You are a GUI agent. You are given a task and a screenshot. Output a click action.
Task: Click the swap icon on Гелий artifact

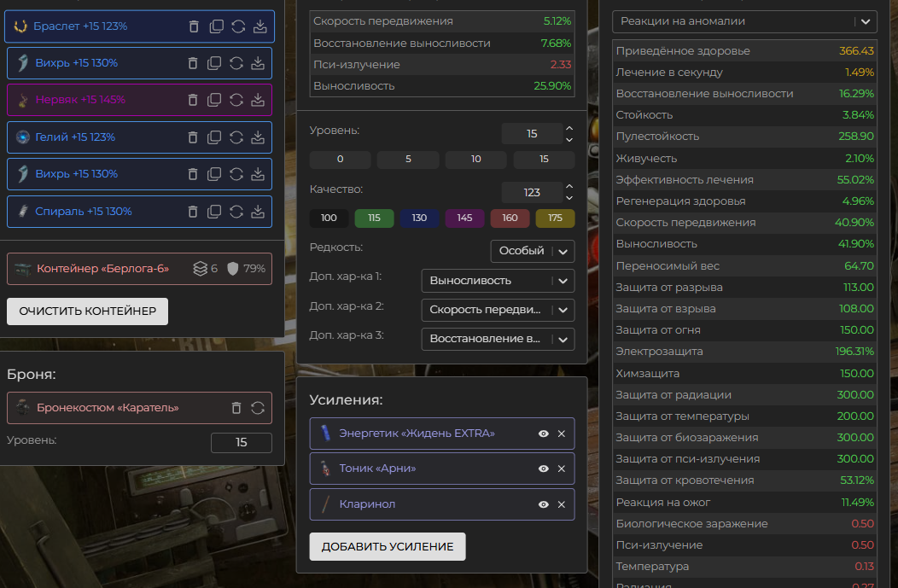237,137
